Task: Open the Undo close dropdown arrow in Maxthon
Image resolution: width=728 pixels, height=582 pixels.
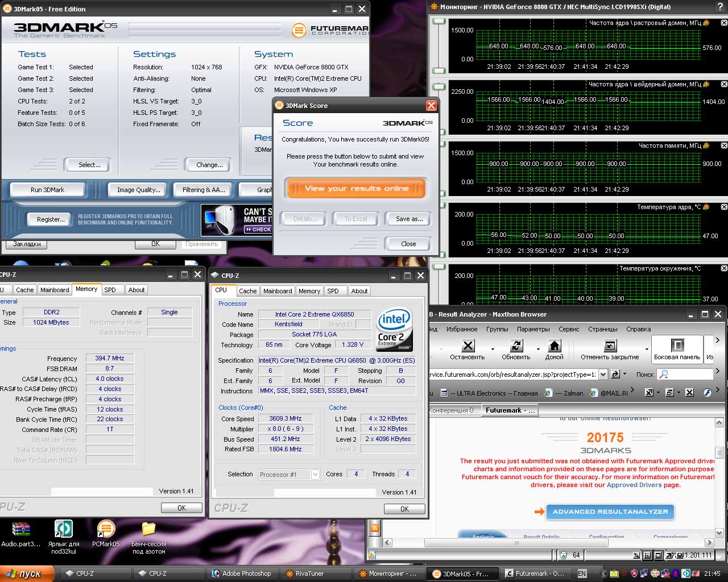Action: (647, 349)
